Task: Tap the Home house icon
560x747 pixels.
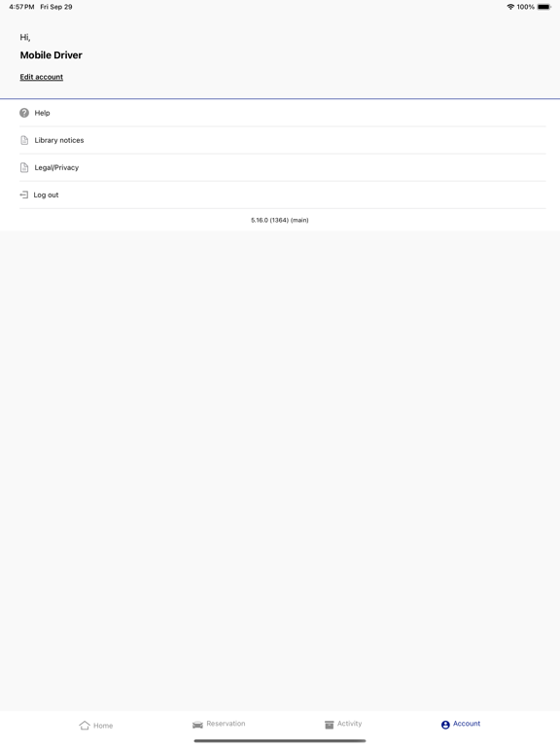Action: (85, 725)
